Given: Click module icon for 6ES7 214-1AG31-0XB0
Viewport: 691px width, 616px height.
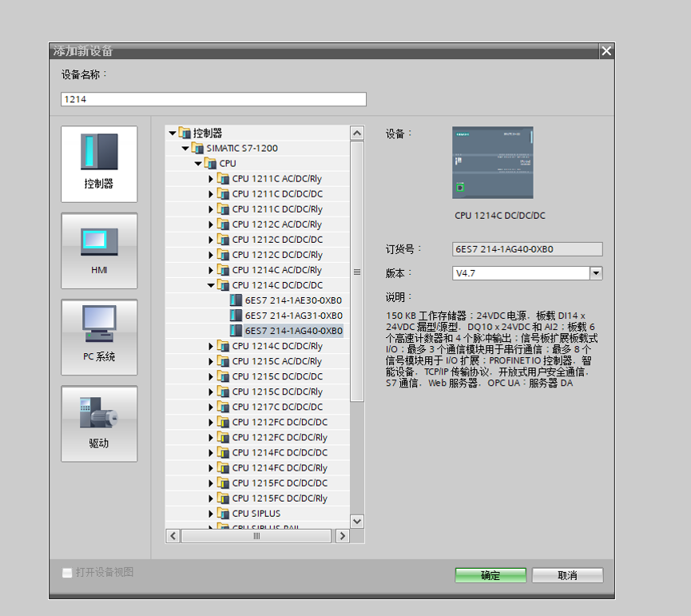Looking at the screenshot, I should tap(236, 316).
